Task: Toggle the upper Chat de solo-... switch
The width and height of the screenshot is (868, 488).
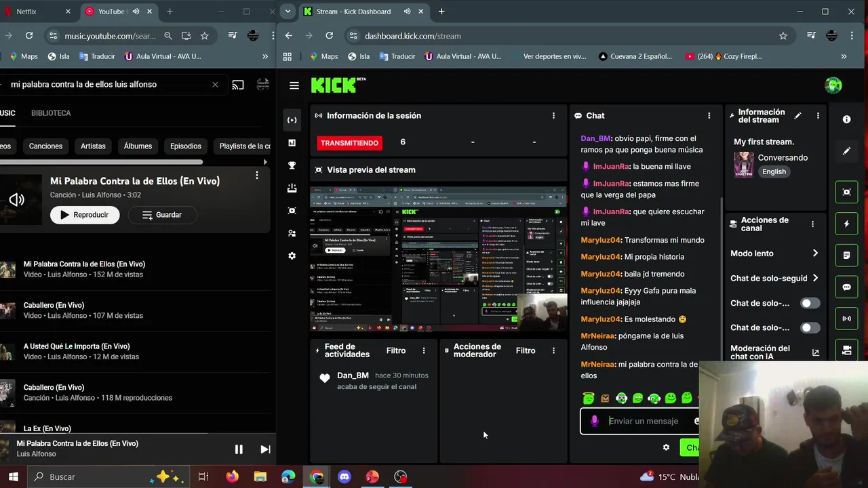Action: coord(810,303)
